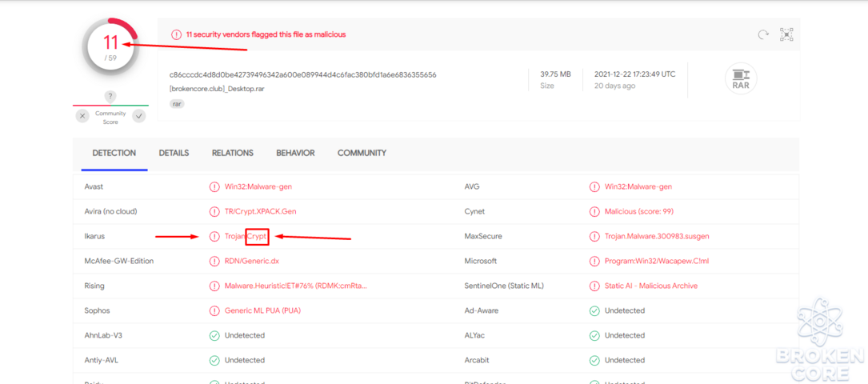This screenshot has width=868, height=384.
Task: Click the Sophos vendor name
Action: tap(97, 311)
